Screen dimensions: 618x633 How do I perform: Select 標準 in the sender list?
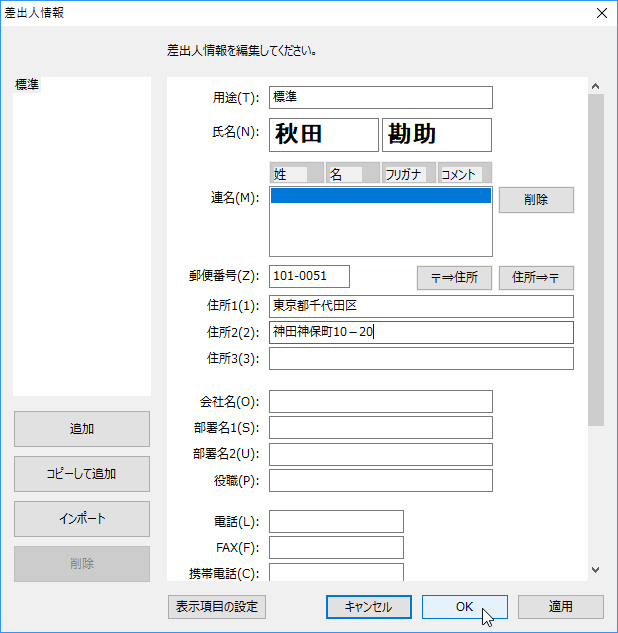coord(28,86)
